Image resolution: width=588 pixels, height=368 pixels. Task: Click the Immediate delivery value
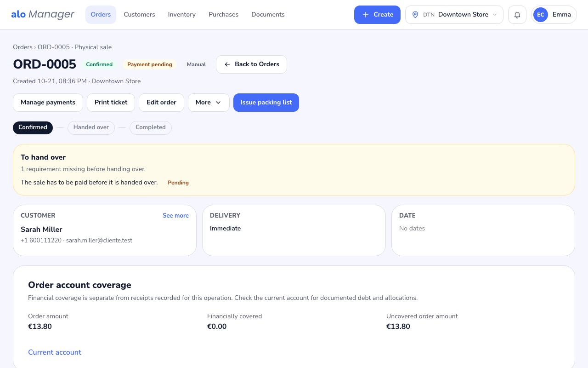pos(225,229)
